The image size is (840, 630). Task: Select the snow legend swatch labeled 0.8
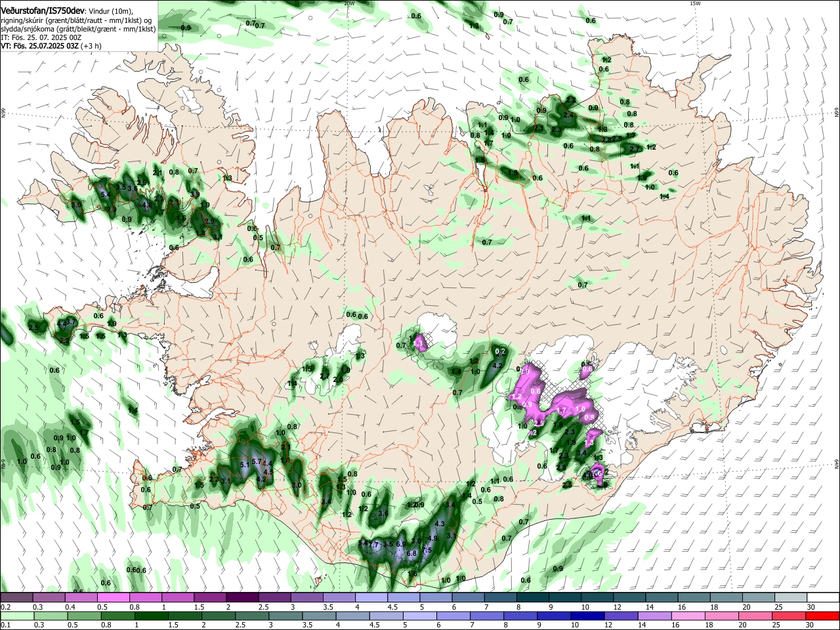(x=145, y=597)
